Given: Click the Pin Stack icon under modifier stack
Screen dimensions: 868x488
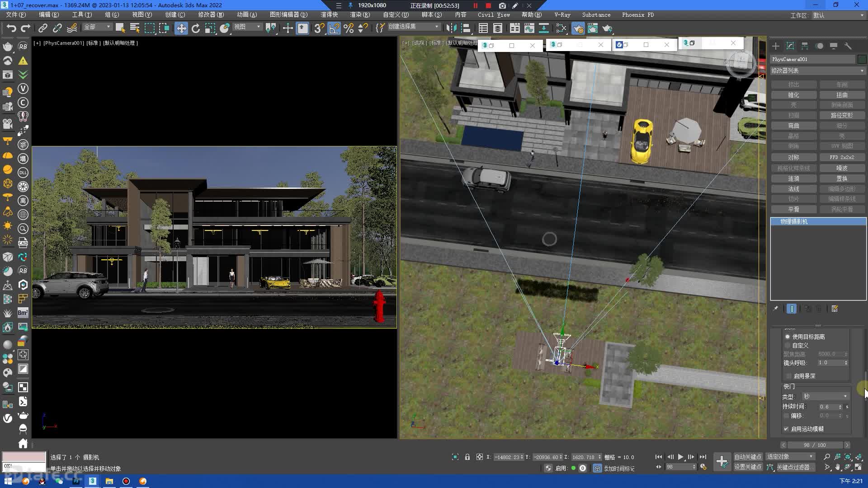Looking at the screenshot, I should 776,309.
